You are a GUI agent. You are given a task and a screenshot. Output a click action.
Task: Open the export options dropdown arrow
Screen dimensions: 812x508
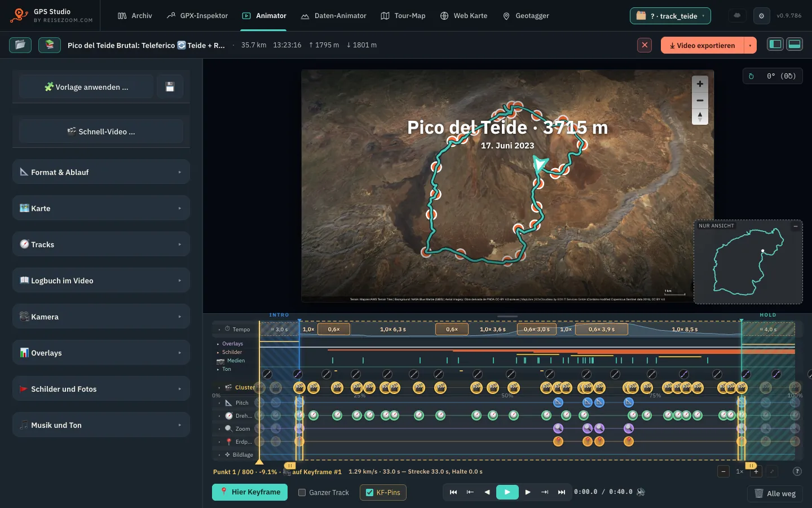click(x=750, y=45)
